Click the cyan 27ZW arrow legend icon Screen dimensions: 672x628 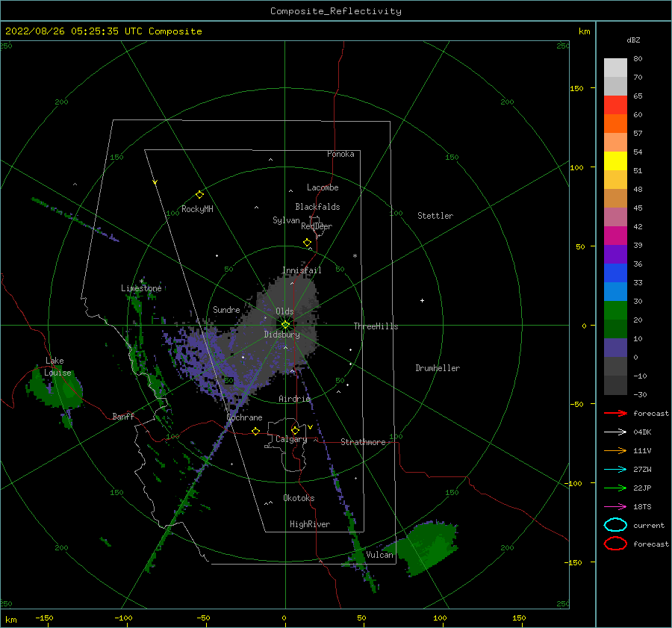(x=615, y=470)
